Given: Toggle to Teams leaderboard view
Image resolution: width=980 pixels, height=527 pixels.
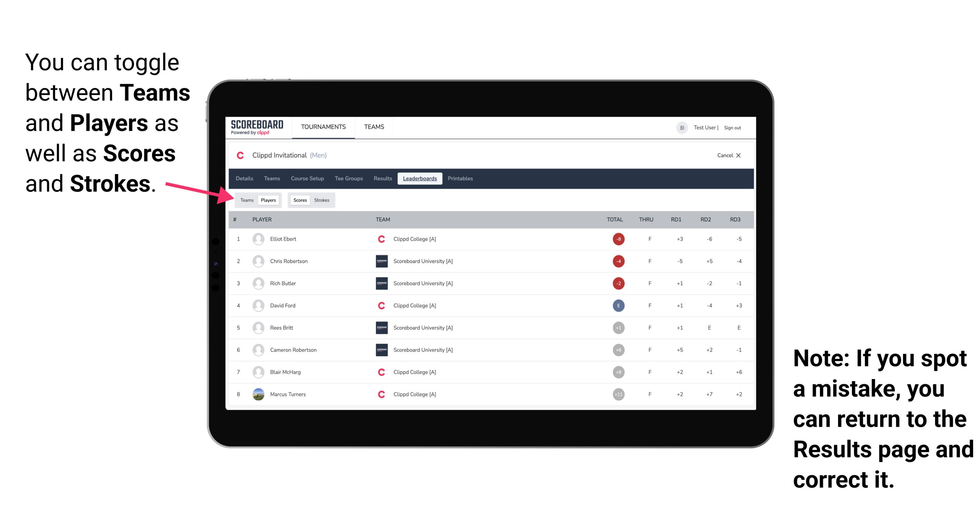Looking at the screenshot, I should 247,200.
